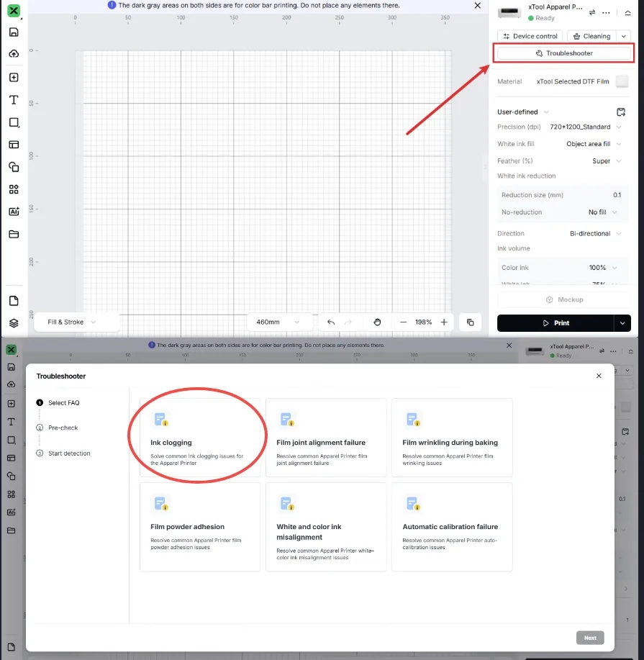This screenshot has height=660, width=644.
Task: Open the Color ink 100% dropdown
Action: click(x=614, y=268)
